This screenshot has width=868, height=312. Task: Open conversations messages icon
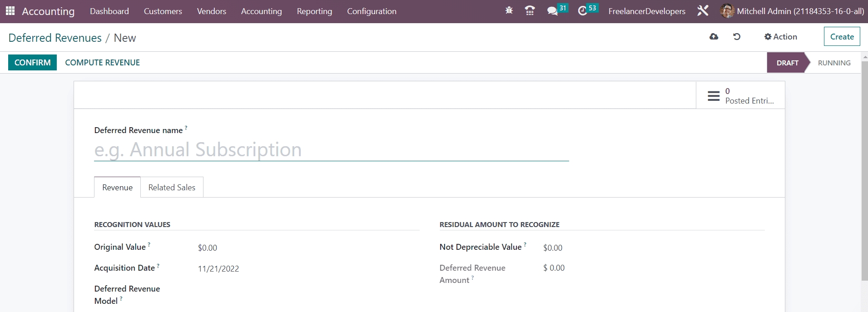[553, 11]
